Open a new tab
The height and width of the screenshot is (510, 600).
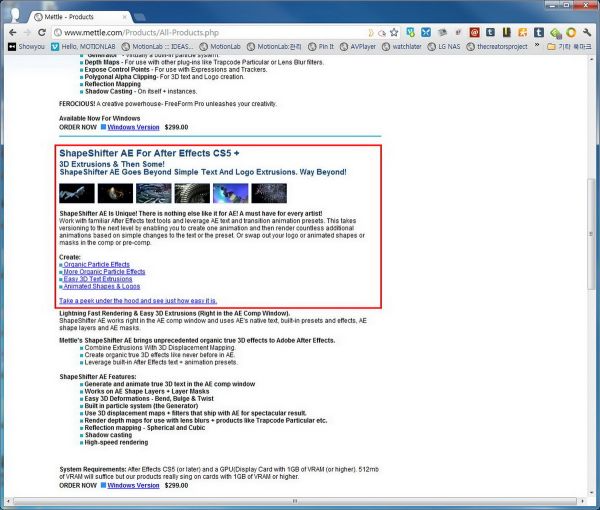(140, 17)
